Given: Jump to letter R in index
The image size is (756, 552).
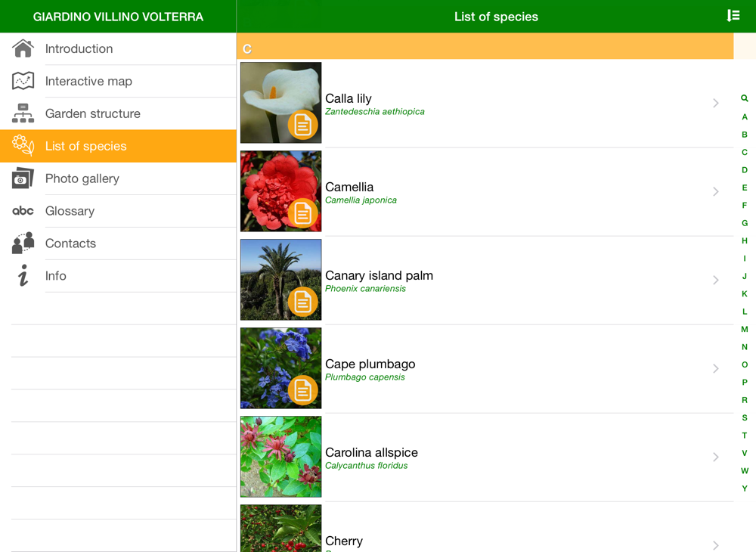Looking at the screenshot, I should pyautogui.click(x=745, y=400).
